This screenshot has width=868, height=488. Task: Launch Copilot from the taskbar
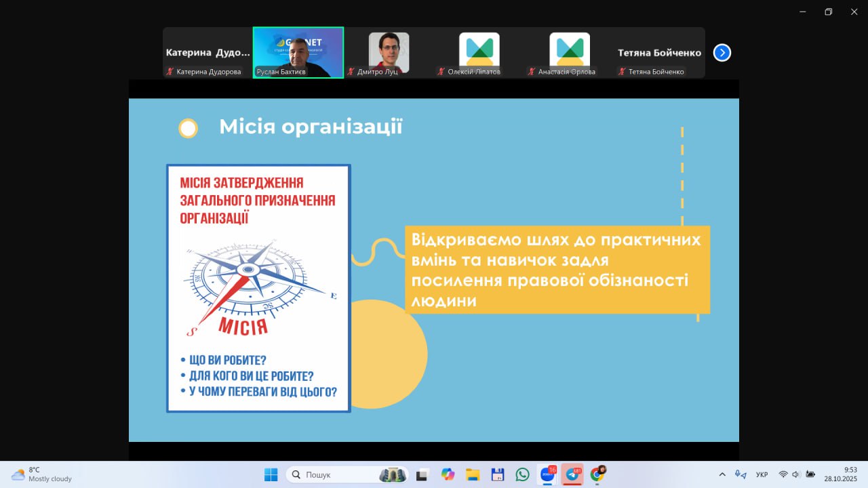(x=448, y=474)
